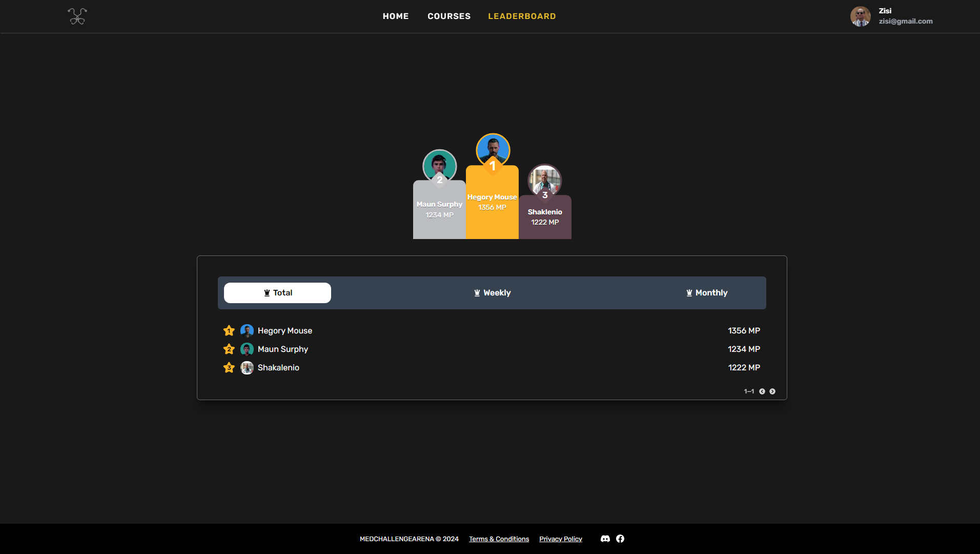980x554 pixels.
Task: Open Zisi's profile avatar
Action: coord(861,16)
